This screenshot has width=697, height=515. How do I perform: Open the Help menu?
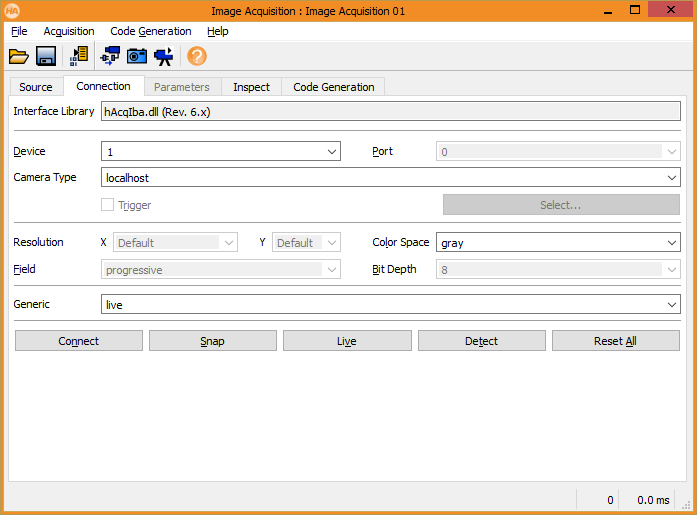(218, 32)
